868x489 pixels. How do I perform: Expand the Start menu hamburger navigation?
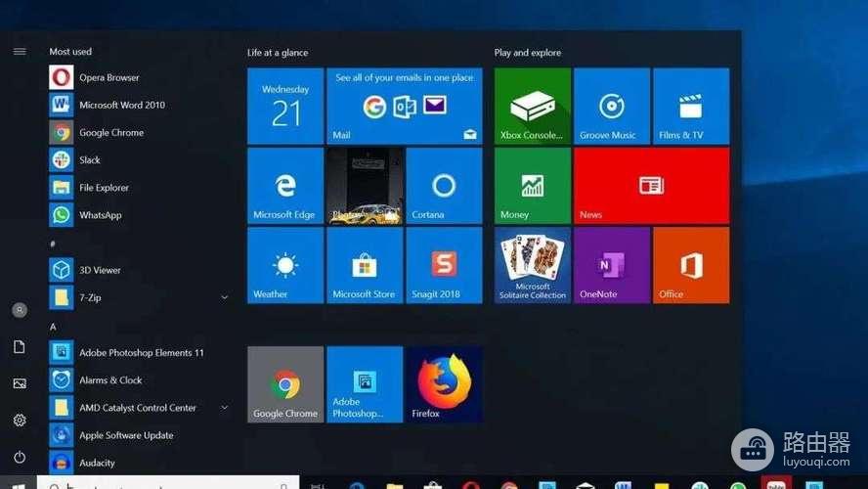pos(20,52)
